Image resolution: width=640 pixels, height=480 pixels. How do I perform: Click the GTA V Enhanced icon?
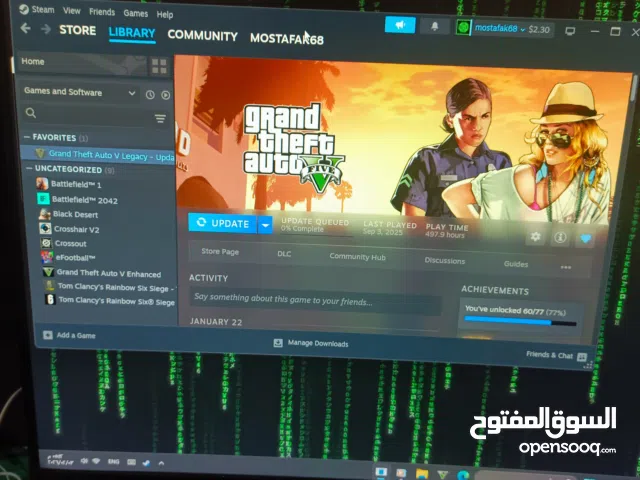click(x=48, y=271)
